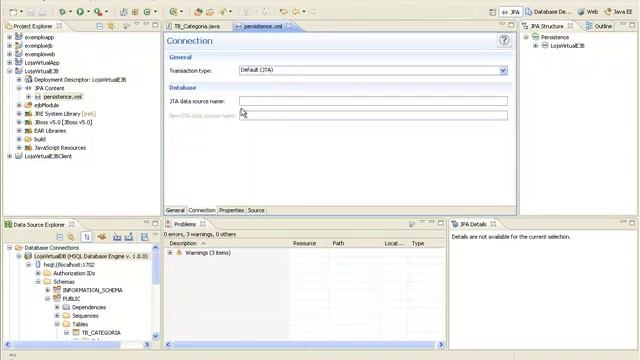The width and height of the screenshot is (640, 360).
Task: Open the New wizard dropdown arrow
Action: tap(21, 12)
